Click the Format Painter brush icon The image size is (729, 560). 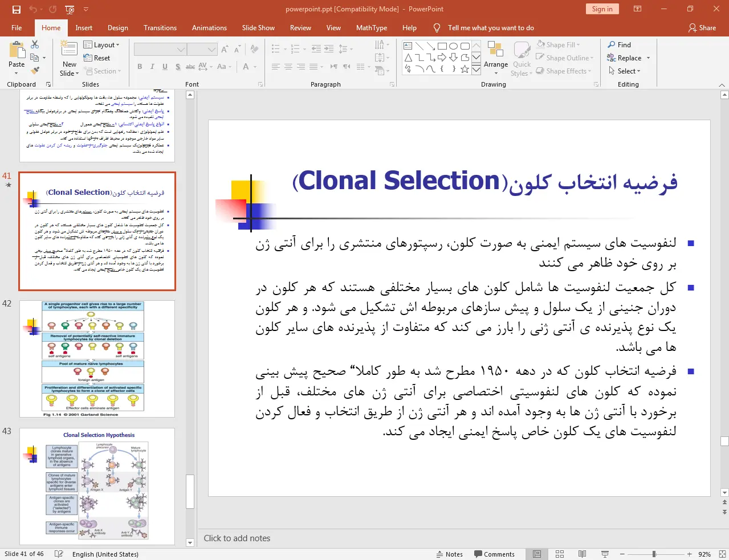click(x=35, y=70)
